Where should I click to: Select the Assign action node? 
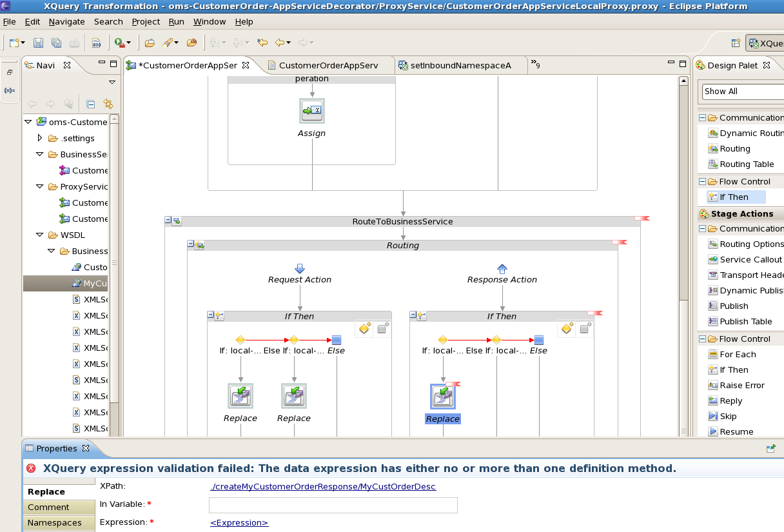pyautogui.click(x=312, y=111)
